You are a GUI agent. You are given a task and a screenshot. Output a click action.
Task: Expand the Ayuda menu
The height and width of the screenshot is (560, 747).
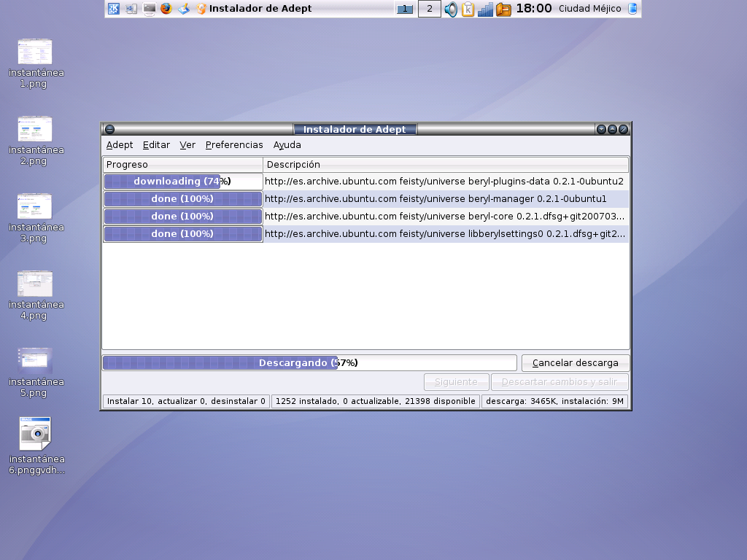(x=287, y=145)
